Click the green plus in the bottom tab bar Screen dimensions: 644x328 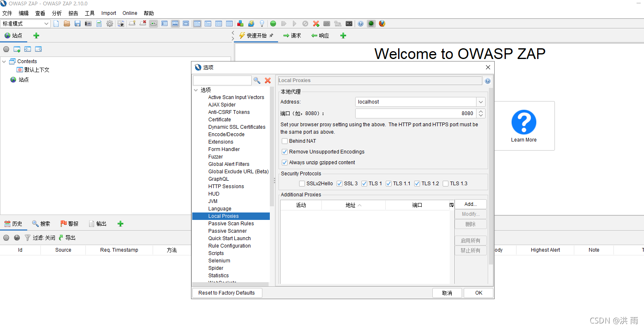coord(120,224)
